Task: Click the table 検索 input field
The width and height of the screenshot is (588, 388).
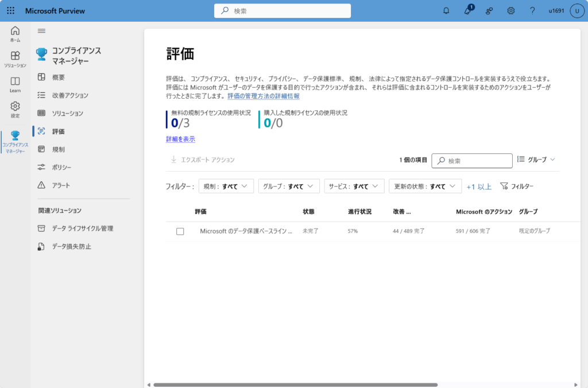Action: click(478, 161)
